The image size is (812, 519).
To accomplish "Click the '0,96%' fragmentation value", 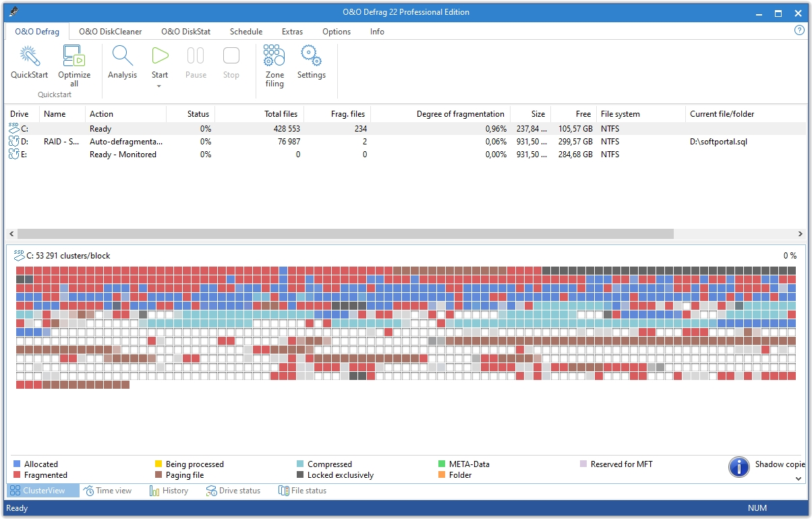I will tap(494, 129).
